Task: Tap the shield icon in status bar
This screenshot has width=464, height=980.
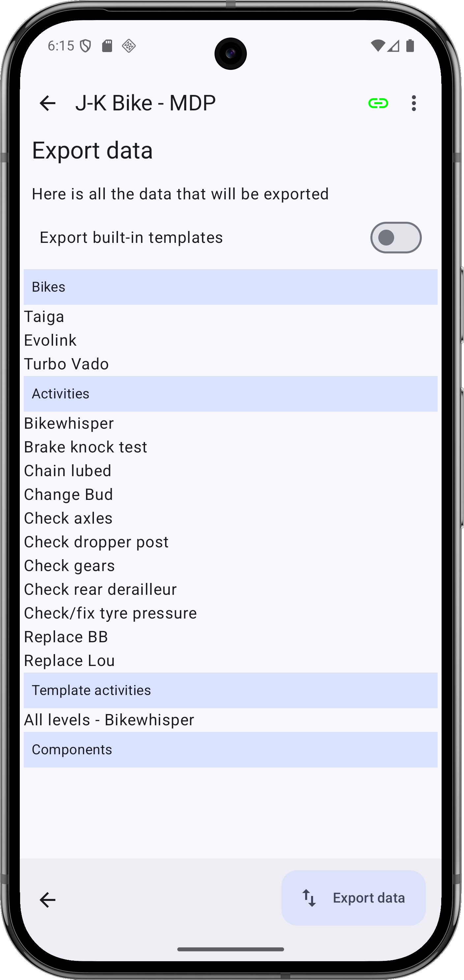Action: [86, 46]
